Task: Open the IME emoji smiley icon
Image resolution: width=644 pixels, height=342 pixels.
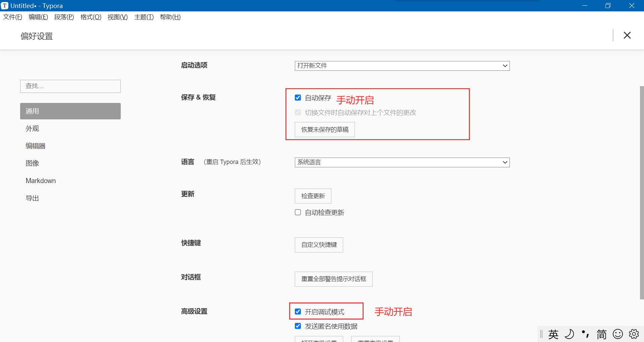Action: click(x=618, y=334)
